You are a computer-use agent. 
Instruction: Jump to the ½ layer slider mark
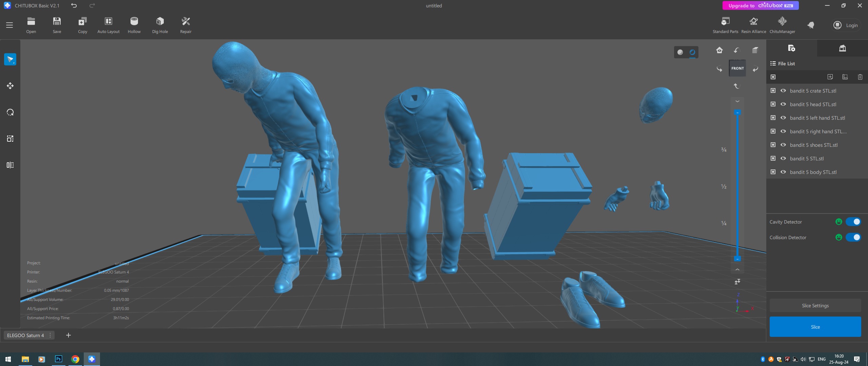[724, 186]
